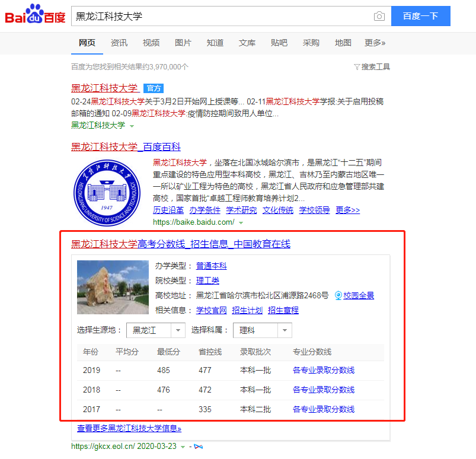Open official 黑龙江科技大学 result link

click(105, 88)
